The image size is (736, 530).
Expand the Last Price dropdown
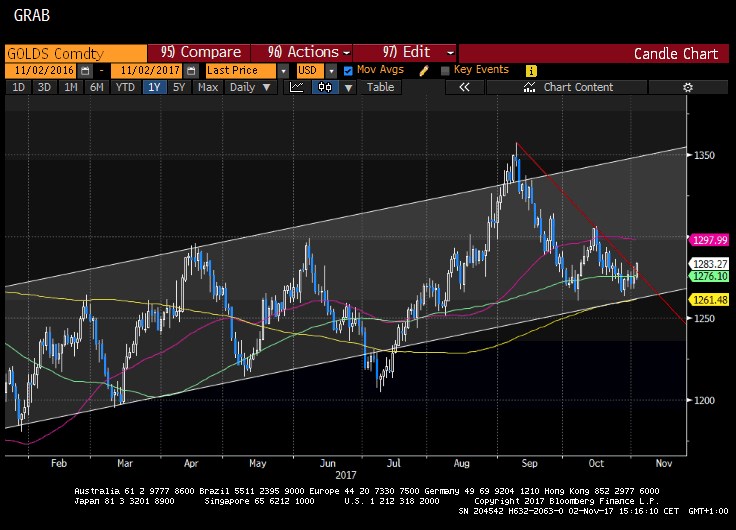283,71
